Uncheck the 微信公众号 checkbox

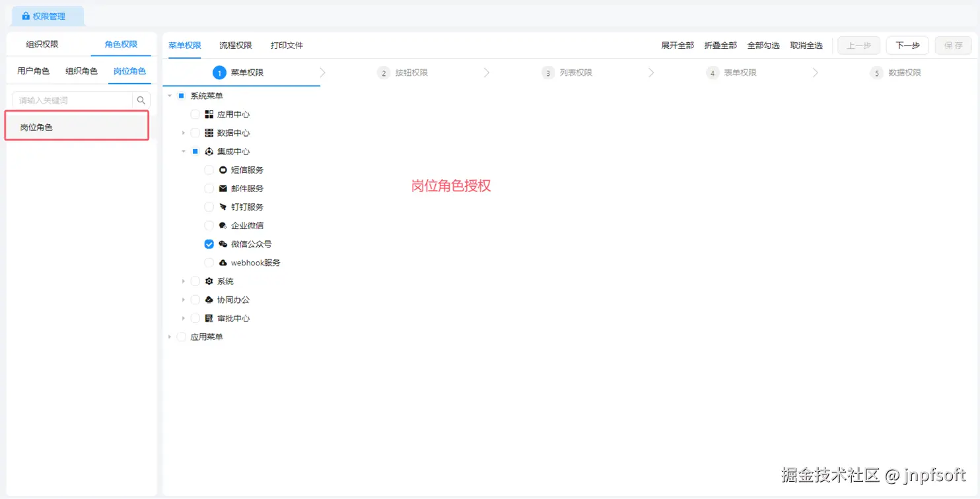coord(209,244)
